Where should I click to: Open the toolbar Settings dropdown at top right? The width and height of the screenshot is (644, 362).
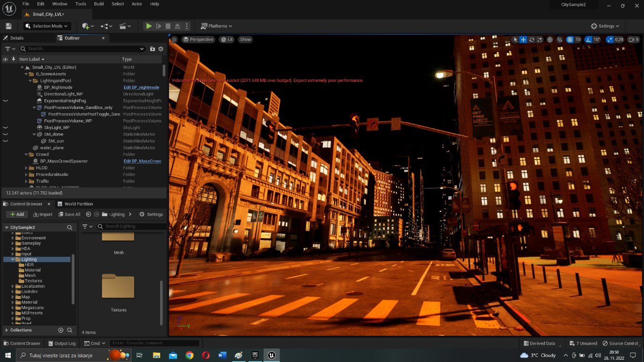click(x=605, y=26)
